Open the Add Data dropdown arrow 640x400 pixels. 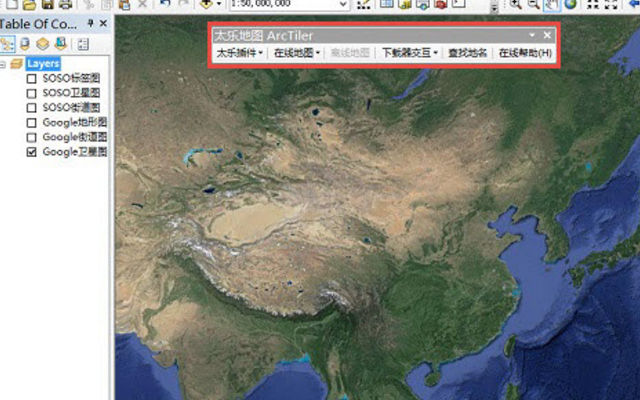(x=219, y=4)
